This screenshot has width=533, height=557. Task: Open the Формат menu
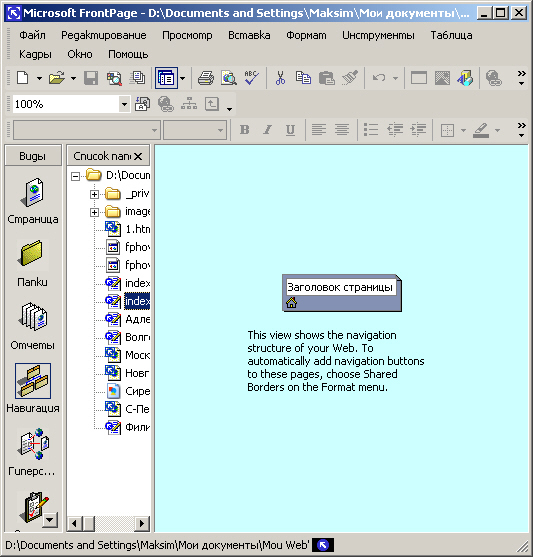pyautogui.click(x=306, y=35)
